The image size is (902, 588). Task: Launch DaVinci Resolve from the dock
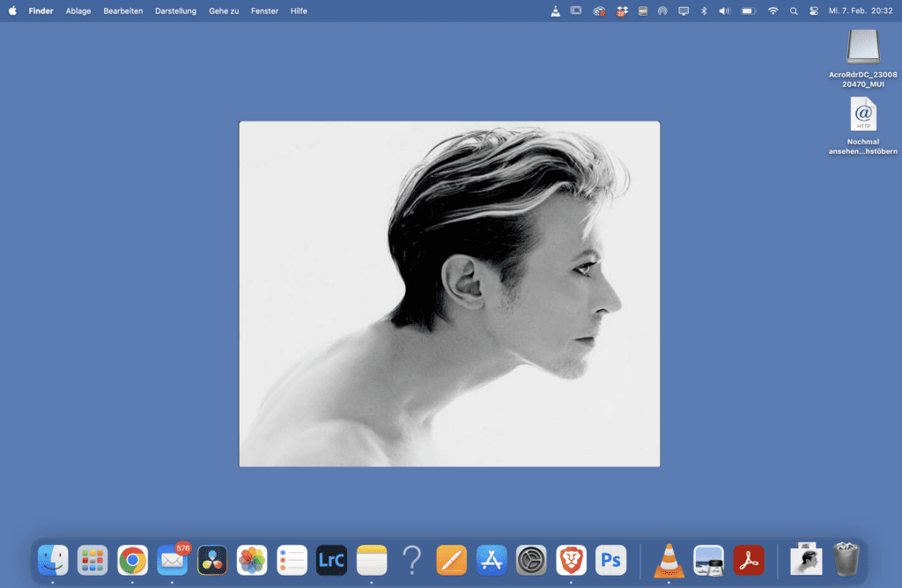pos(211,560)
